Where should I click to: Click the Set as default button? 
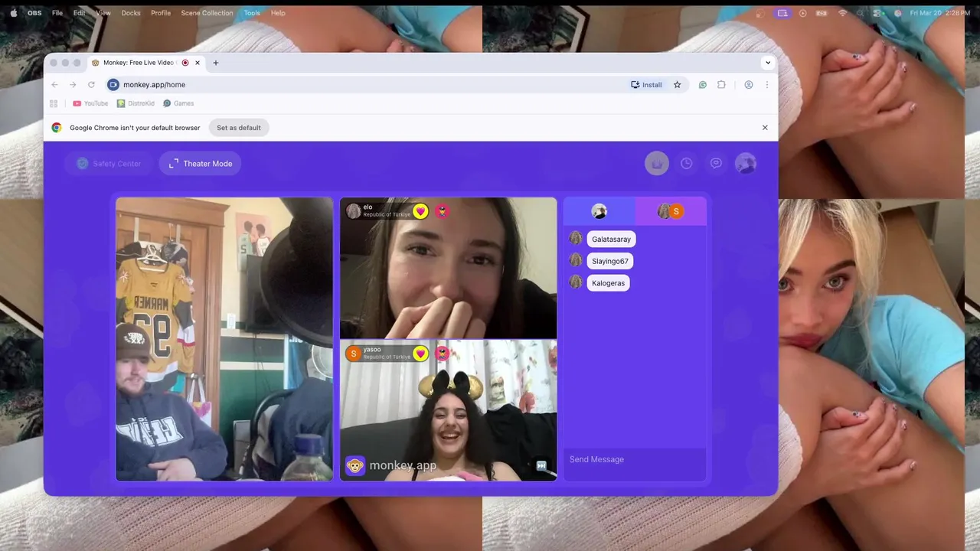239,128
